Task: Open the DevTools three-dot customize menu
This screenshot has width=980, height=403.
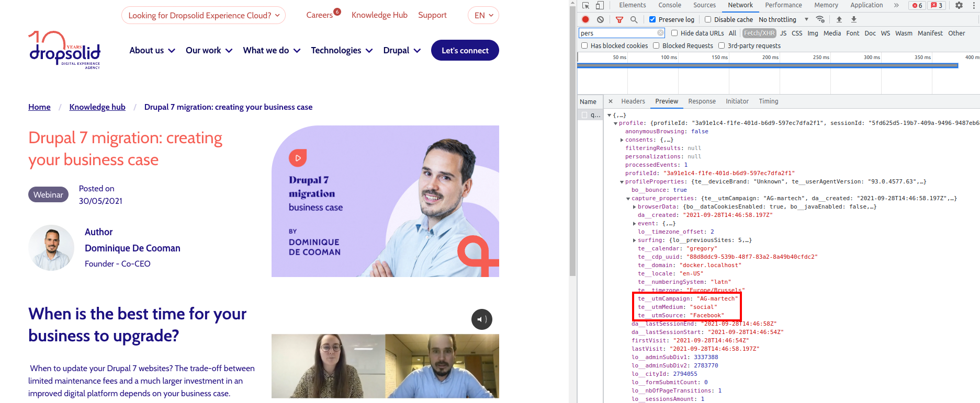Action: coord(974,5)
